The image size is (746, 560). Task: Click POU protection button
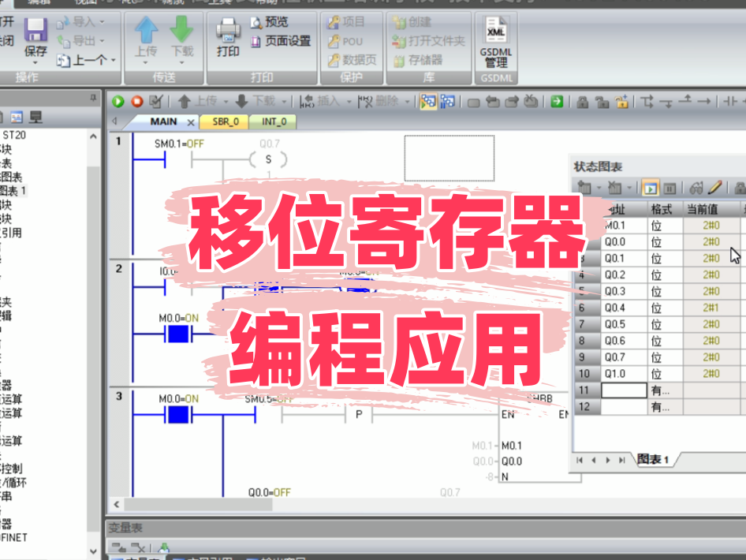coord(345,41)
